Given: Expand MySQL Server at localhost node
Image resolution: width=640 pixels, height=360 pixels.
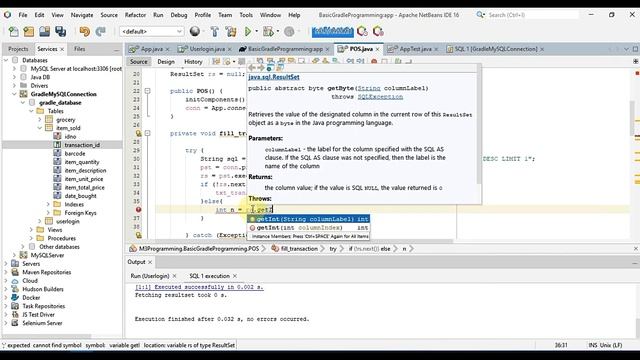Looking at the screenshot, I should coord(15,69).
